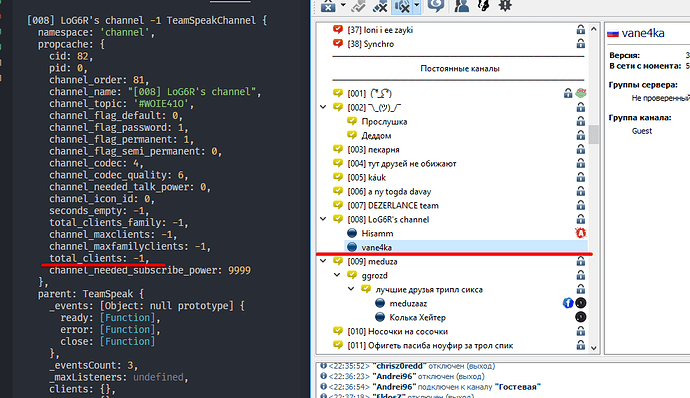Viewport: 690px width, 398px height.
Task: Open the contacts manager toolbar icon
Action: (x=461, y=5)
